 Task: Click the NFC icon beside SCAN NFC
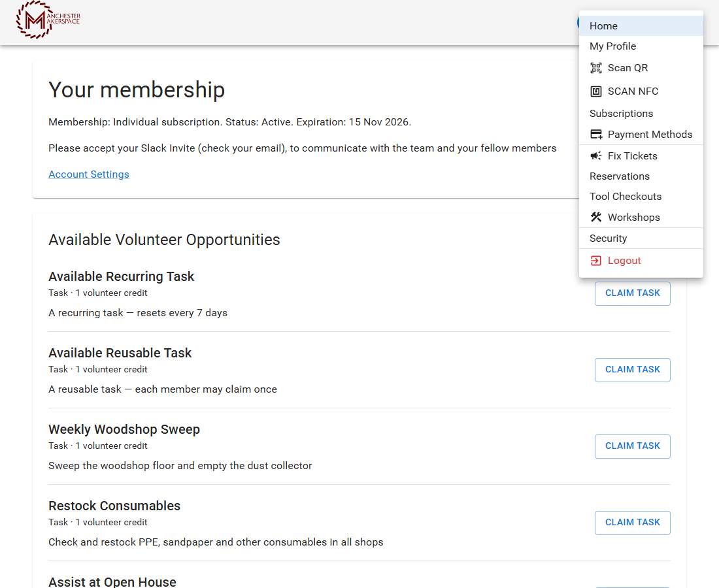tap(595, 91)
